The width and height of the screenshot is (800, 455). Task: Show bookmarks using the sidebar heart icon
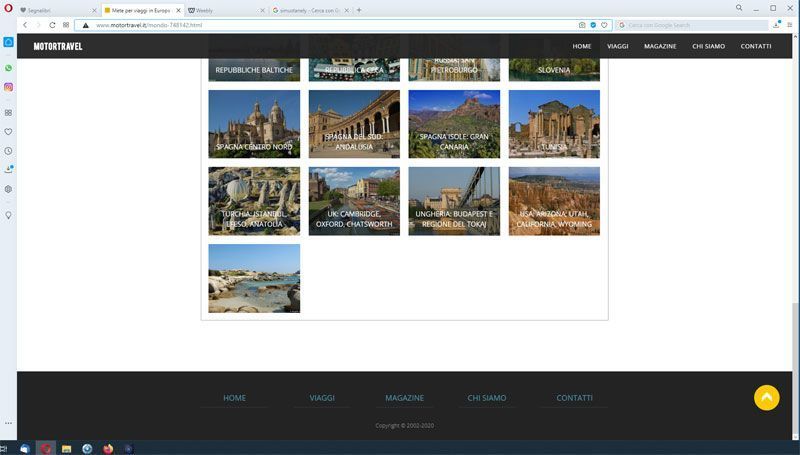8,131
